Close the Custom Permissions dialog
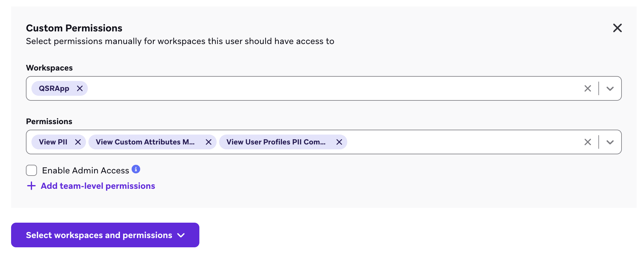 (618, 28)
